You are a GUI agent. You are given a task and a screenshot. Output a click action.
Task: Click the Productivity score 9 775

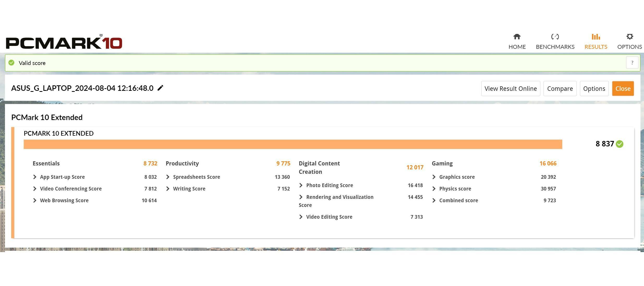[283, 163]
